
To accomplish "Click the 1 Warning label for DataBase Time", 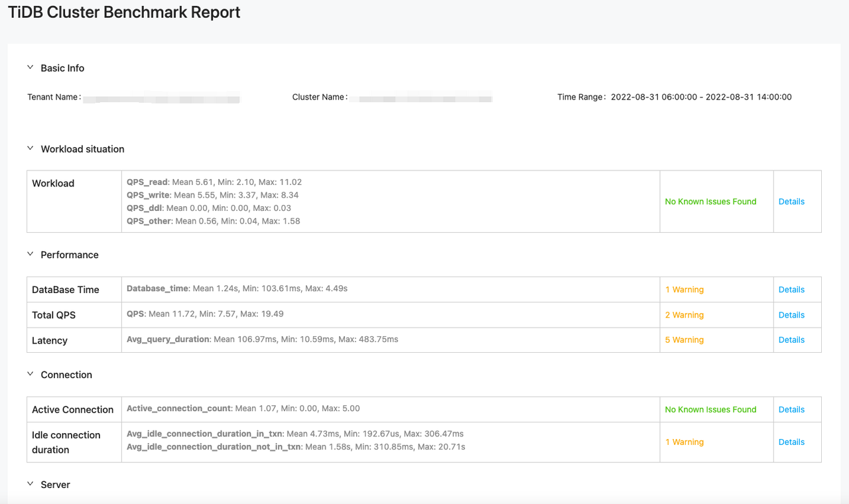I will click(x=684, y=289).
